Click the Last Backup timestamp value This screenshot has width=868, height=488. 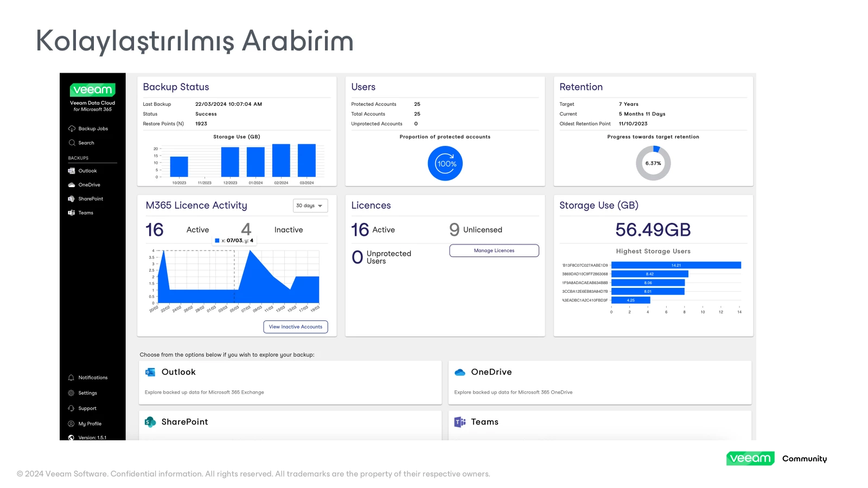(x=228, y=104)
